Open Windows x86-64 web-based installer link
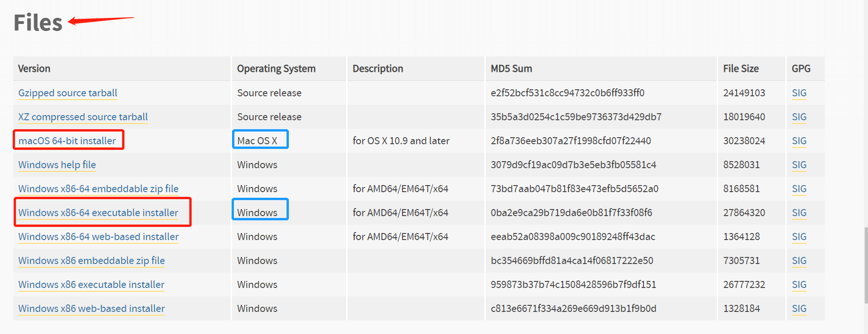 (x=98, y=237)
